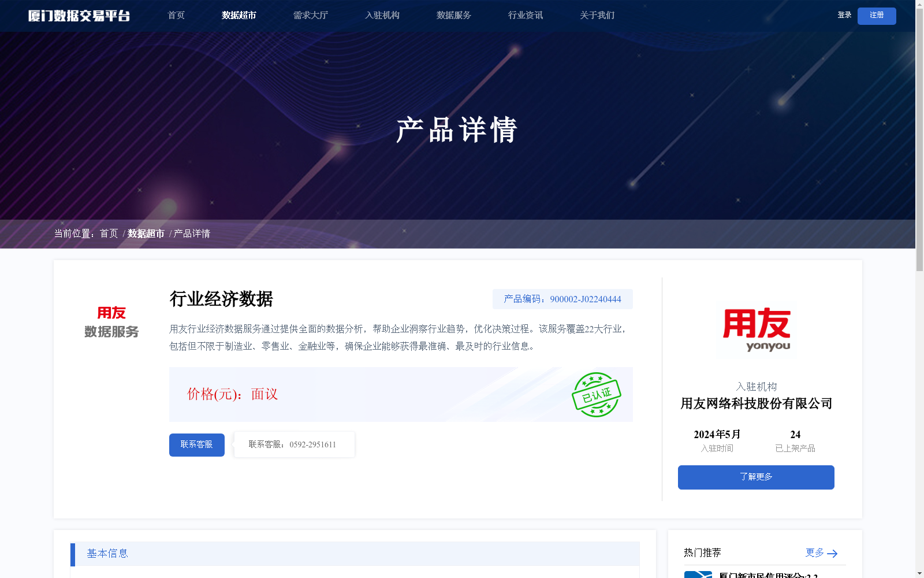Follow the 首页 breadcrumb link

109,234
